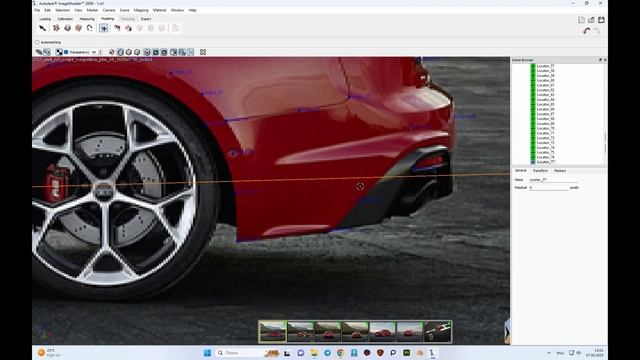The image size is (640, 360).
Task: Click the Transparency stepper arrows
Action: point(101,52)
